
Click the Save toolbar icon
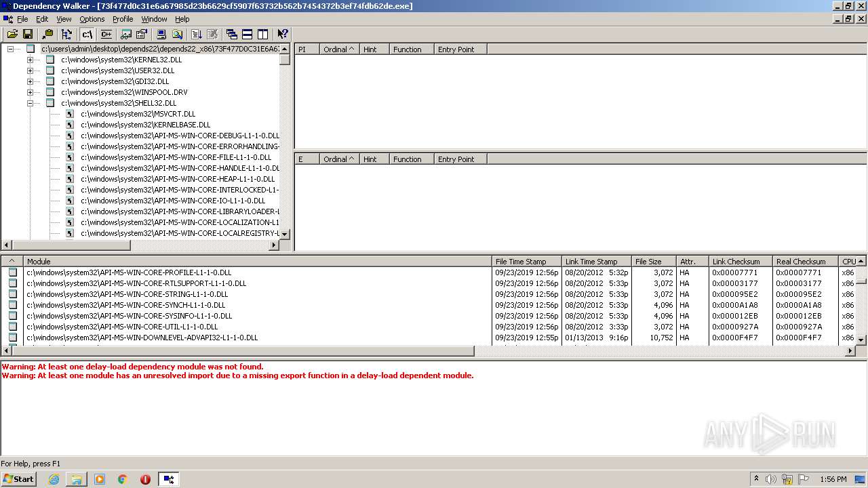point(28,34)
